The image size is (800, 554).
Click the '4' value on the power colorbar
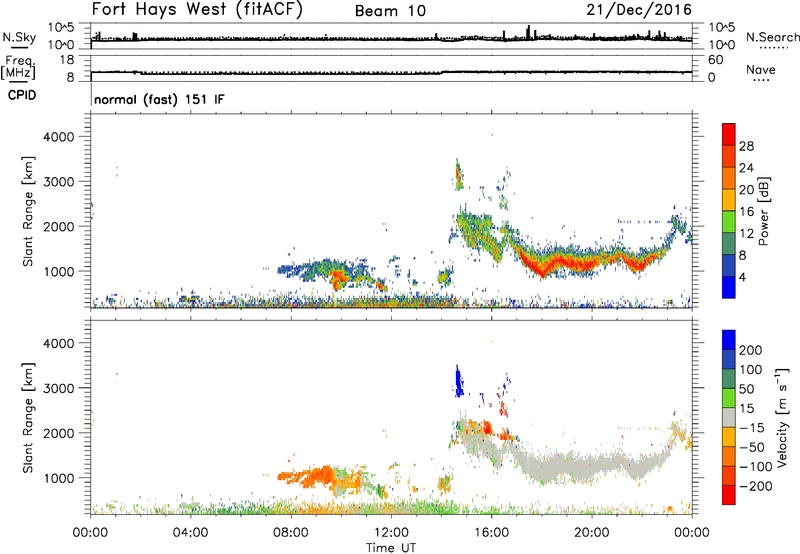click(x=743, y=277)
